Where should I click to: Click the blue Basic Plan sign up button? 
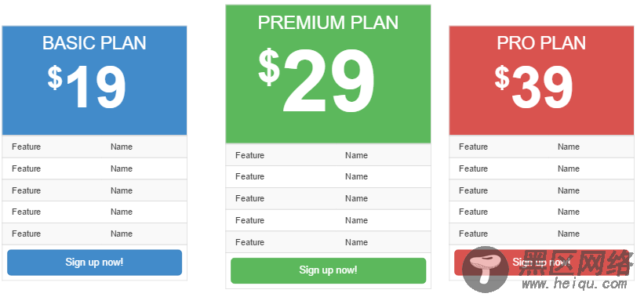click(94, 263)
